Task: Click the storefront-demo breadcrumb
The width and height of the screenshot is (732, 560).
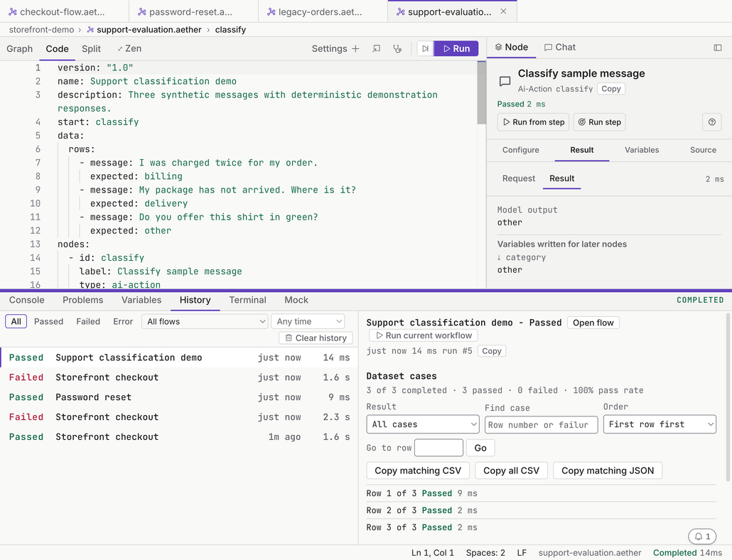Action: [x=41, y=29]
